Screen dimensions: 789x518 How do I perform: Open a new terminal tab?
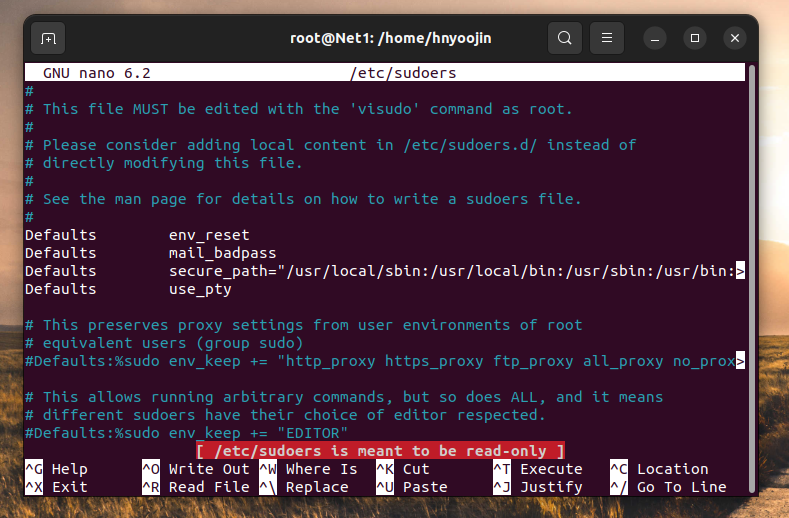pyautogui.click(x=48, y=38)
